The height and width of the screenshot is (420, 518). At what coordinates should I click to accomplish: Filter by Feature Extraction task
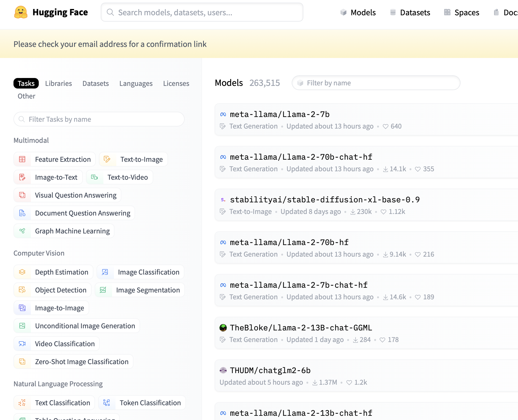[55, 159]
